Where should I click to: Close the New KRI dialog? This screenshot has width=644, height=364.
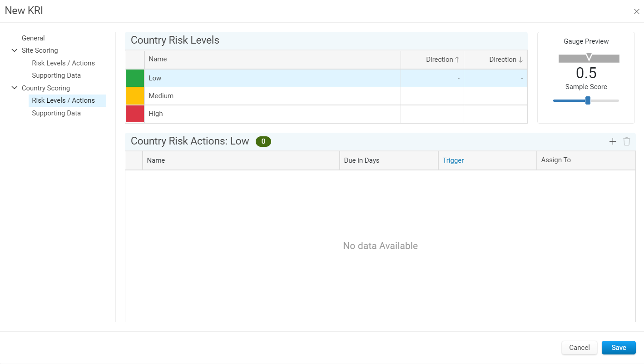coord(637,11)
